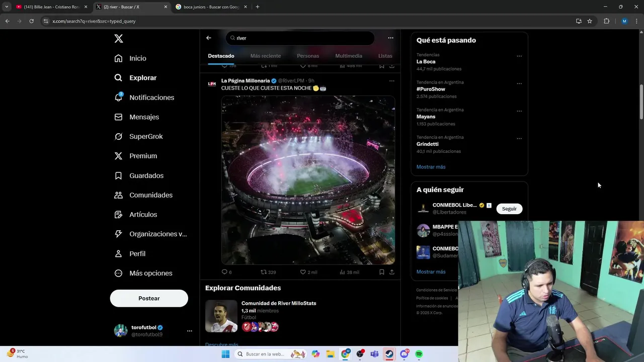Open Grindetti trend options
The height and width of the screenshot is (362, 644).
519,139
